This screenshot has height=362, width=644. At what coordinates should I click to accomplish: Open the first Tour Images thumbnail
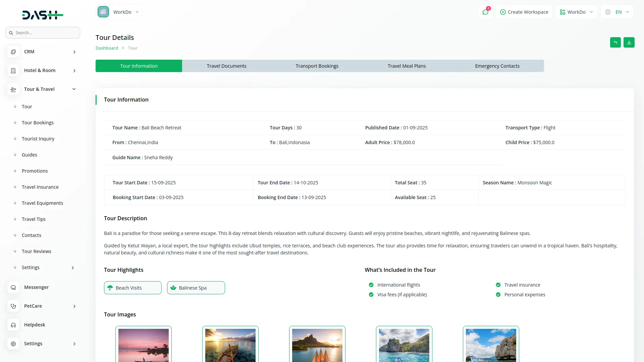coord(143,346)
